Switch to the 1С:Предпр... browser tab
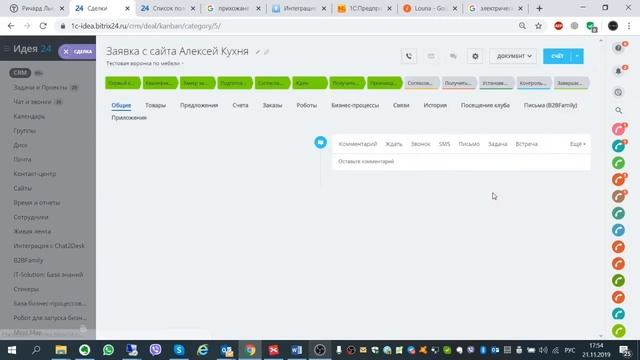 point(364,8)
